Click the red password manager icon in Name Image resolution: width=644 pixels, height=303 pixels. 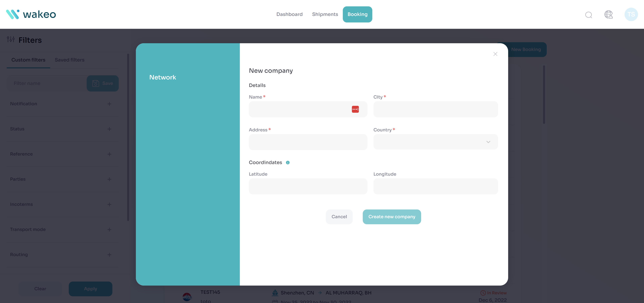click(x=355, y=109)
